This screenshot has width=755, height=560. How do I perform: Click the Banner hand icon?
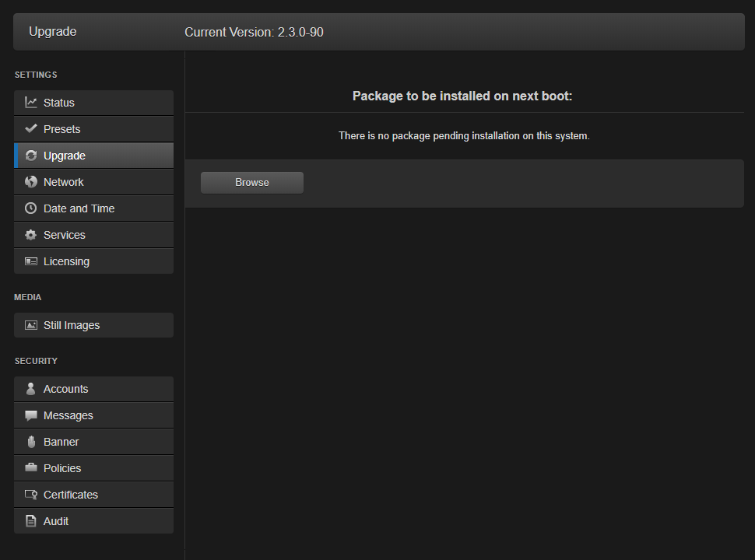(x=31, y=442)
